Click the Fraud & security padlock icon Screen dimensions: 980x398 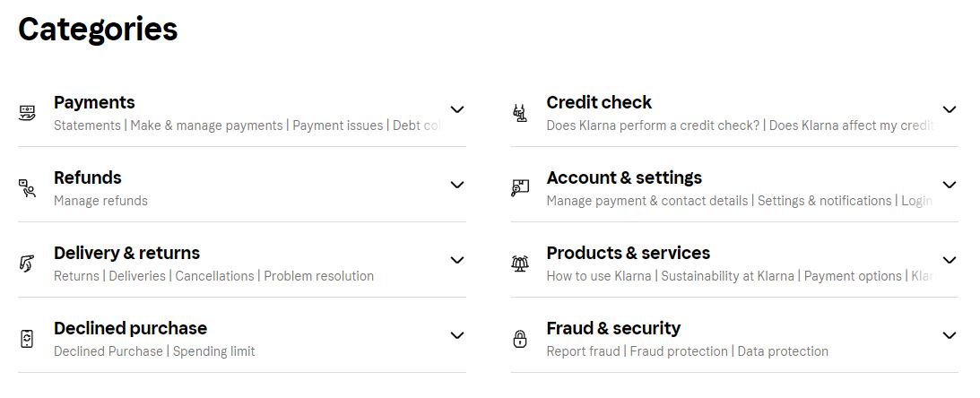pos(520,339)
